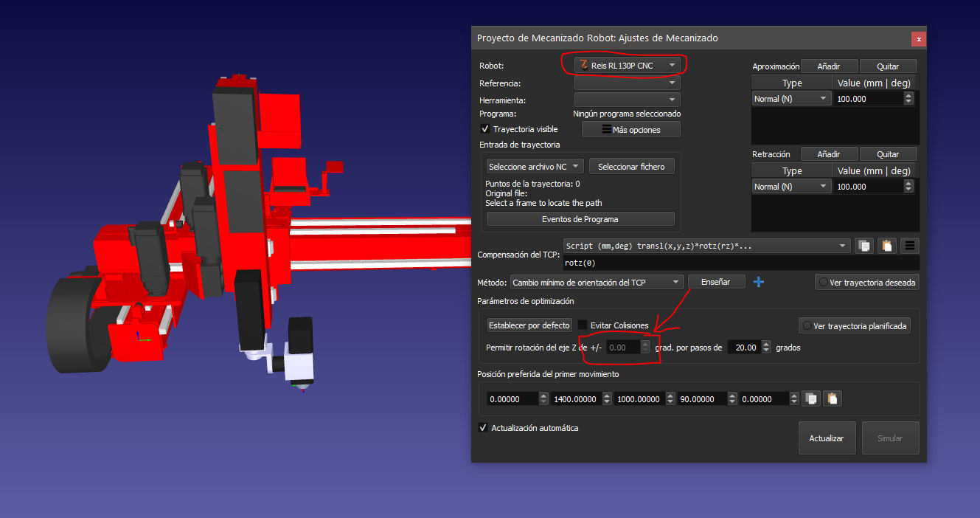This screenshot has height=518, width=980.
Task: Open Más opciones with the menu icon
Action: [x=630, y=130]
